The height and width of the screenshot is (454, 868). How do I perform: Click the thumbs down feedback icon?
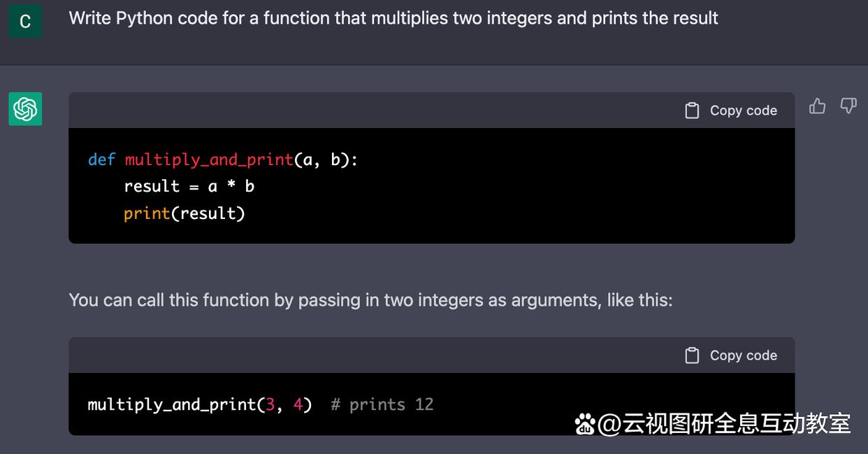click(x=848, y=106)
